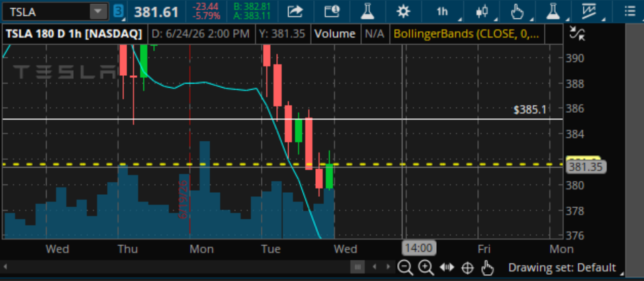The height and width of the screenshot is (281, 644).
Task: Click the D: 6/24/26 2:00 PM readout
Action: (x=200, y=34)
